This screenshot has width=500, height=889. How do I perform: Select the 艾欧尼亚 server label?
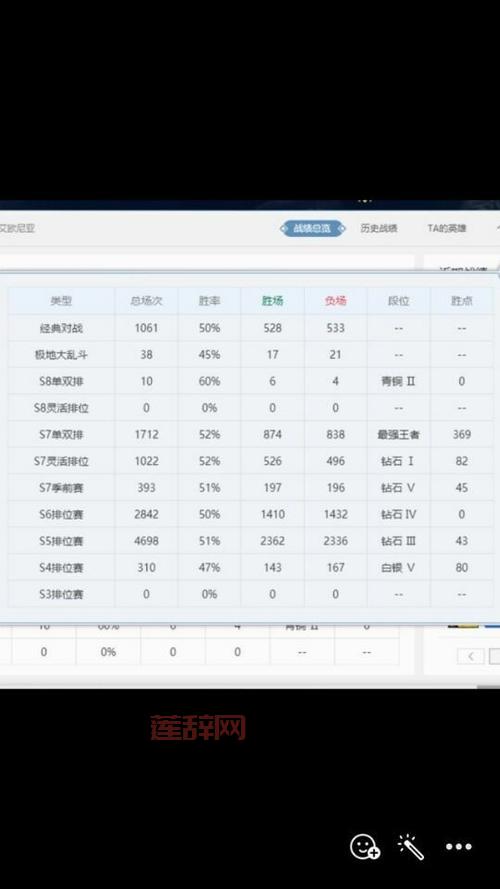(17, 228)
